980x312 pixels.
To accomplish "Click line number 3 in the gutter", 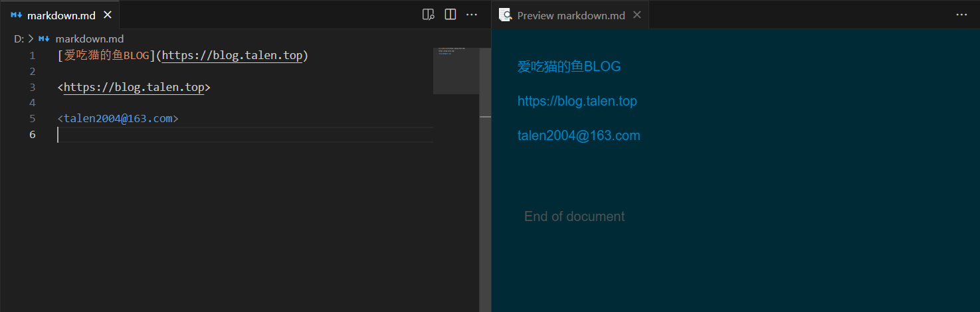I will tap(33, 87).
